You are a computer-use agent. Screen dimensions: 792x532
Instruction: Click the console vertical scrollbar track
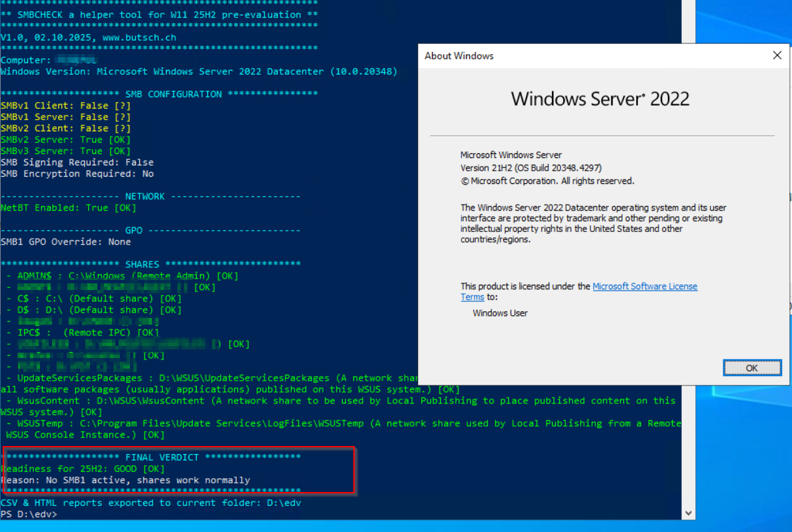point(689,267)
